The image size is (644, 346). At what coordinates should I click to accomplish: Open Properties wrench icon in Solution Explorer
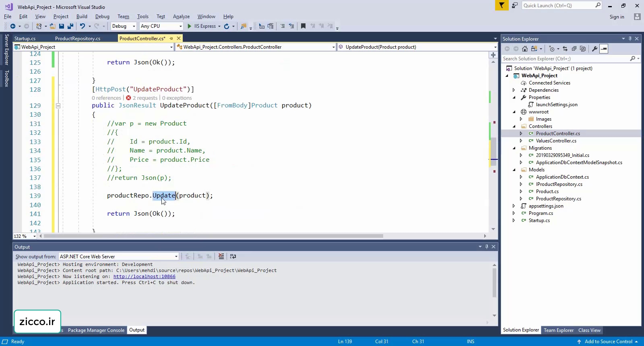pos(594,49)
